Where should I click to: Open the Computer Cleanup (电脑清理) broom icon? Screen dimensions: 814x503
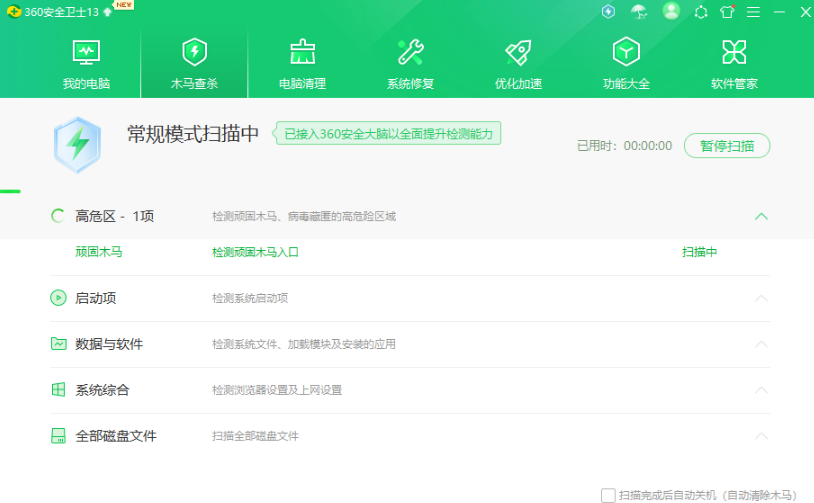(x=302, y=52)
